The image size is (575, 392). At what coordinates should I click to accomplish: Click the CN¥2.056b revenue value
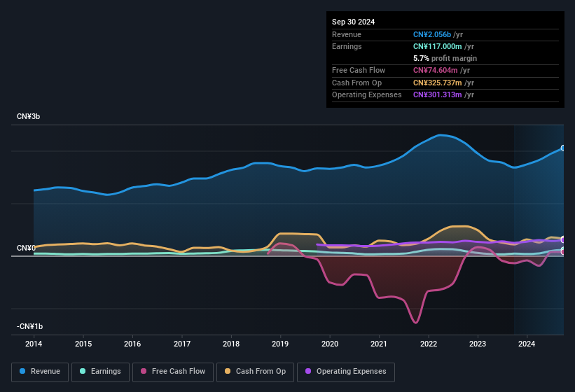click(x=432, y=34)
